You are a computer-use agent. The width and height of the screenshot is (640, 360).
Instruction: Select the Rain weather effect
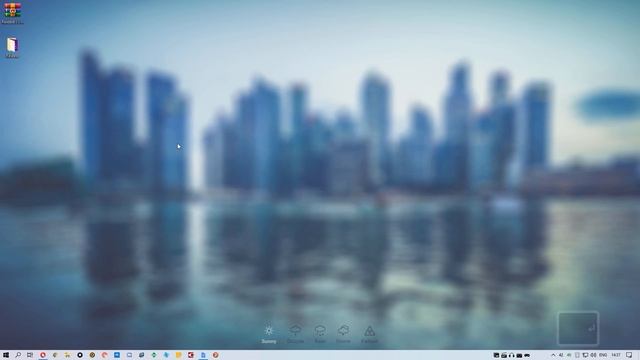point(320,334)
